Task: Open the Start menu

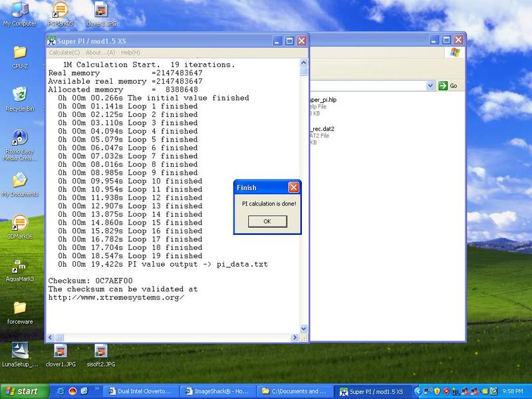Action: (x=24, y=391)
